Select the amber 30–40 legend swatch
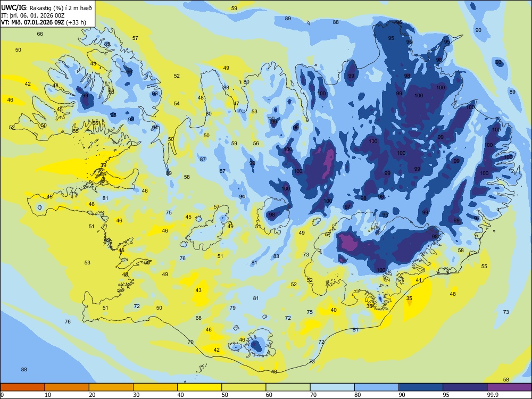Viewport: 532px width, 399px height. (x=155, y=387)
